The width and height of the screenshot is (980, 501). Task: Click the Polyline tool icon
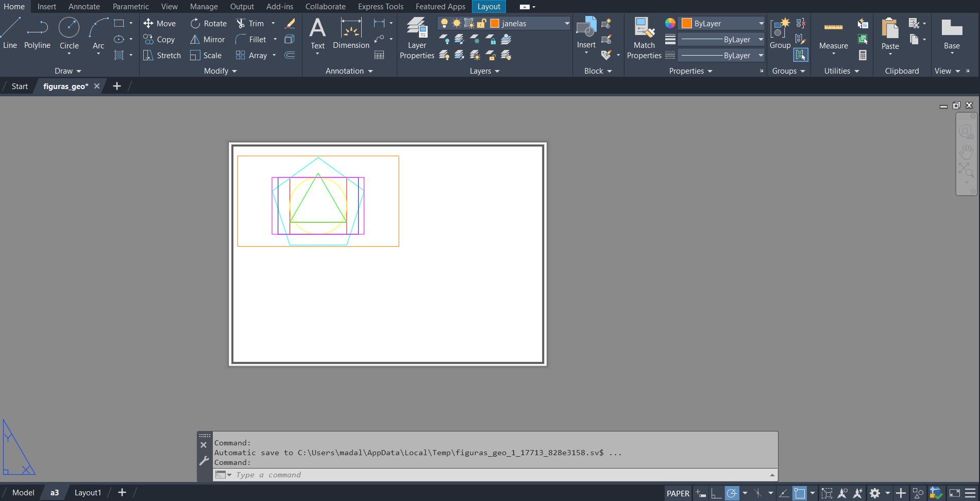pyautogui.click(x=38, y=28)
